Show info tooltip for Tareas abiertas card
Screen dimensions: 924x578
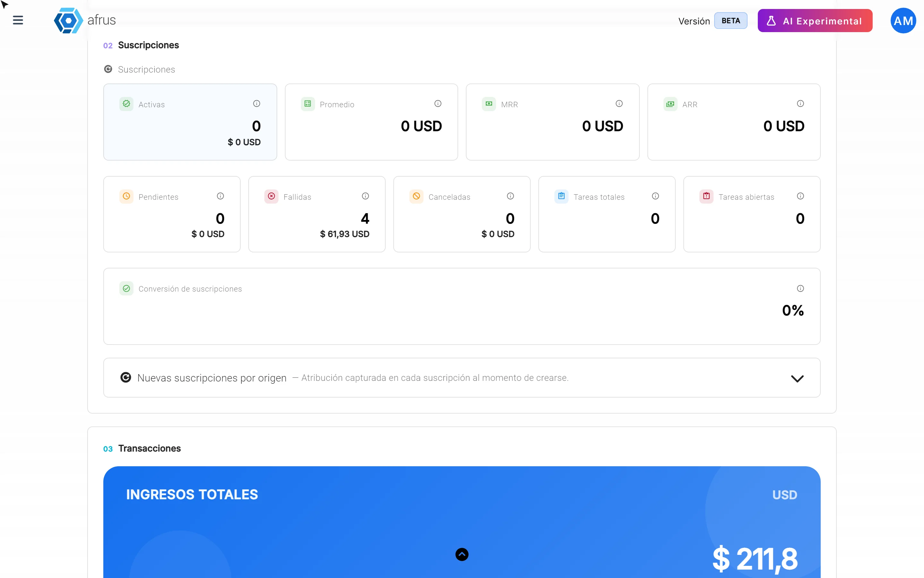click(x=800, y=196)
